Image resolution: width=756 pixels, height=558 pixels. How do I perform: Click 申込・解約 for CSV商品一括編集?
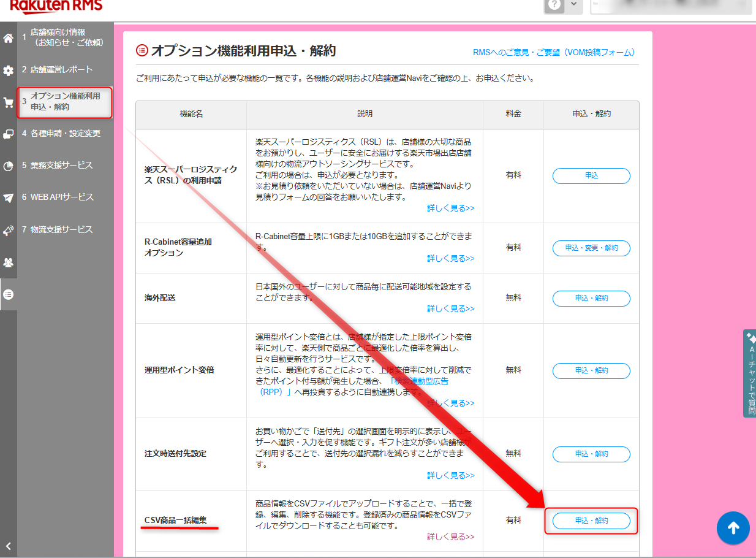[x=591, y=521]
